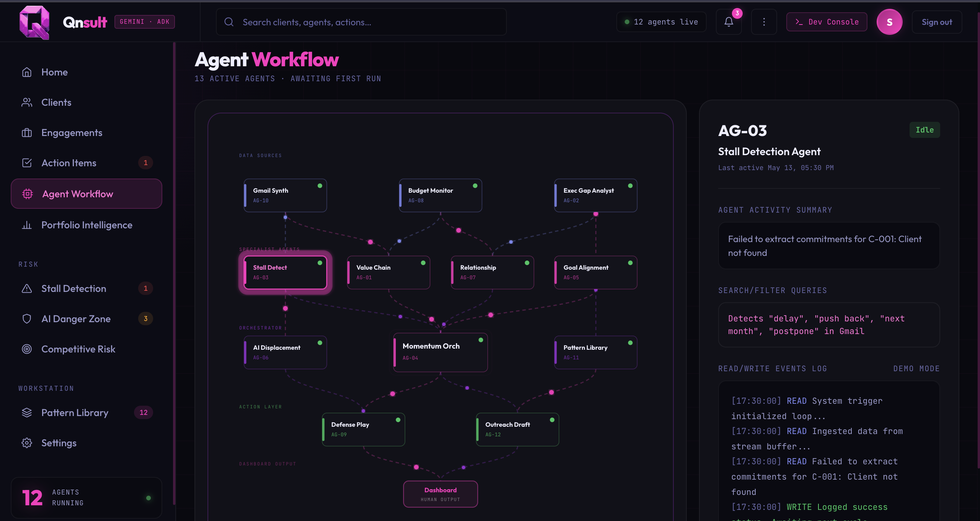Screen dimensions: 980x521
Task: Click "Failed to extract commitments" summary text
Action: coord(825,246)
